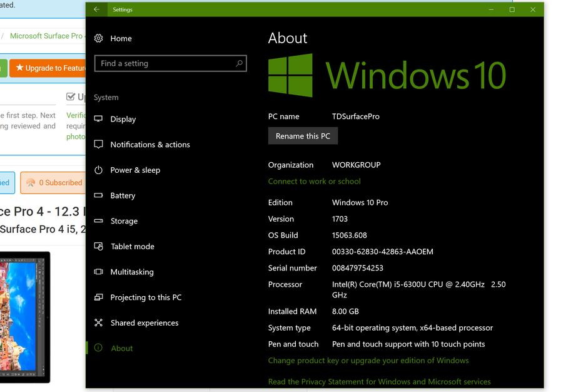Click the Power & sleep icon
The width and height of the screenshot is (588, 392).
click(x=98, y=170)
